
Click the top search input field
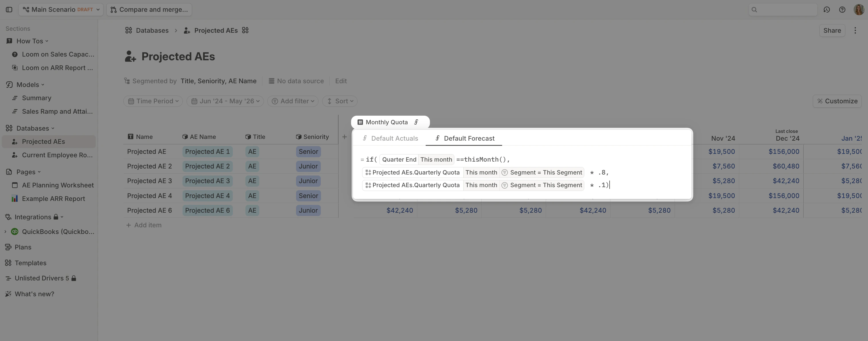coord(783,9)
